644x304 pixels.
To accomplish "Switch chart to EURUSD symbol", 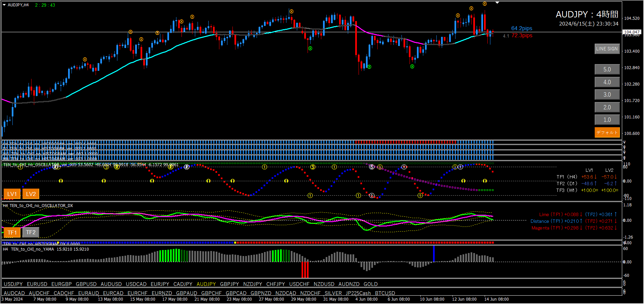I will coord(37,284).
